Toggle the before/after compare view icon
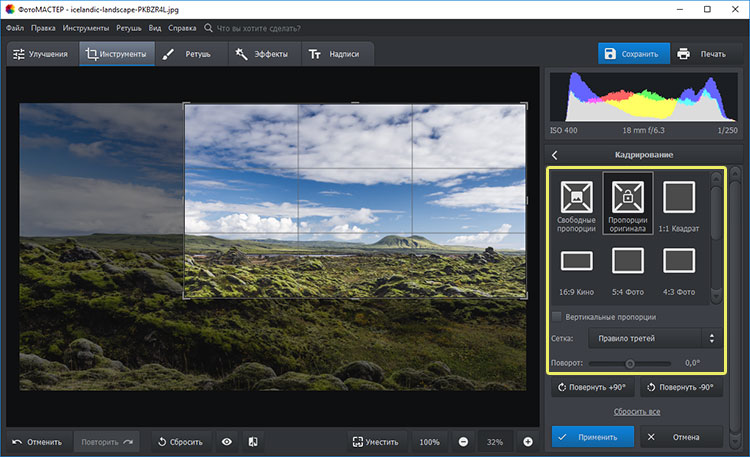750x457 pixels. pos(254,442)
